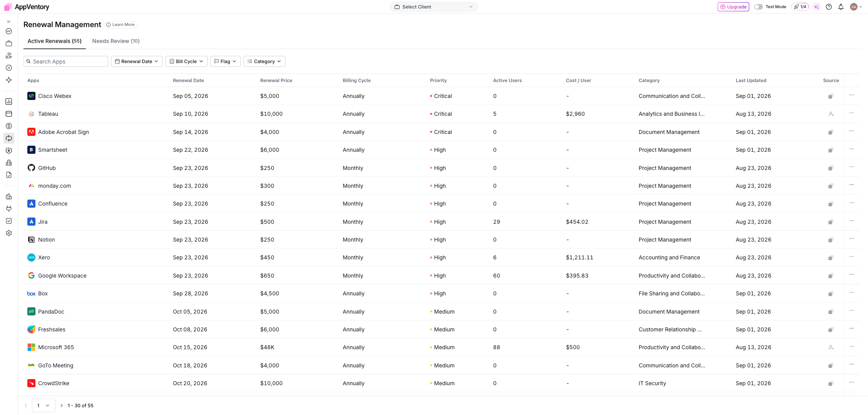
Task: Open the dollar coin spend sidebar icon
Action: pos(9,126)
